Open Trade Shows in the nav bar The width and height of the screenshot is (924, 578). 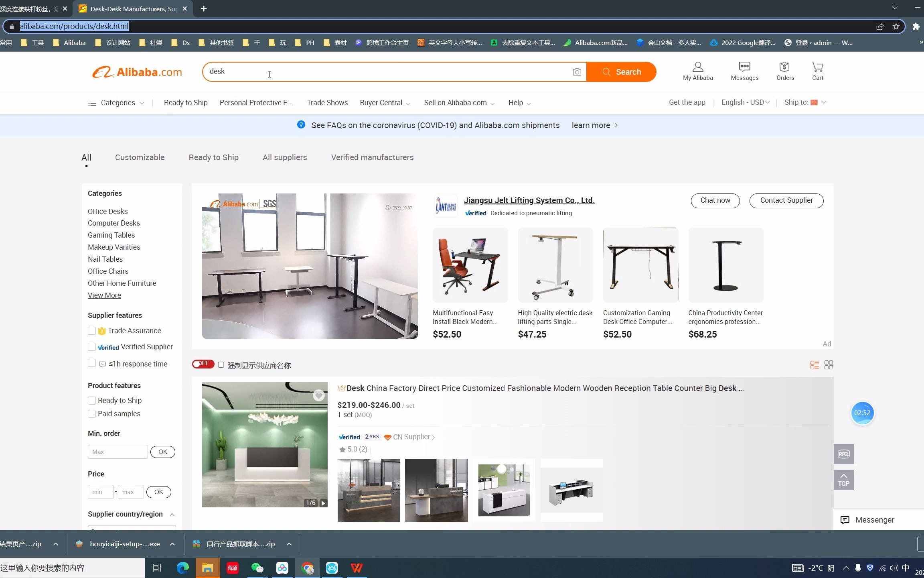point(327,103)
